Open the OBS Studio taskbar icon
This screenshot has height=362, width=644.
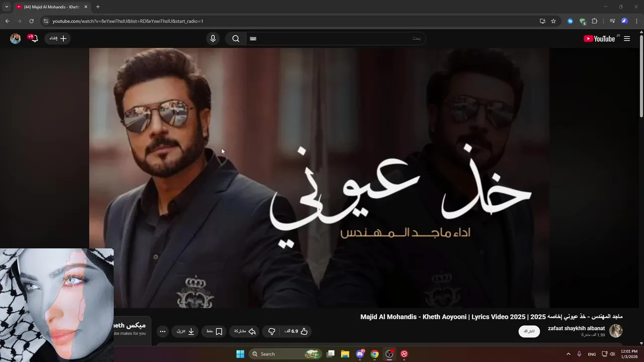click(x=389, y=354)
